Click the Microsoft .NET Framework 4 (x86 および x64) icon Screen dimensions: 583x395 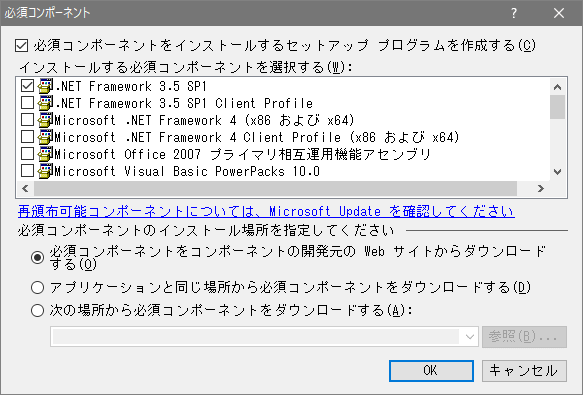[45, 120]
